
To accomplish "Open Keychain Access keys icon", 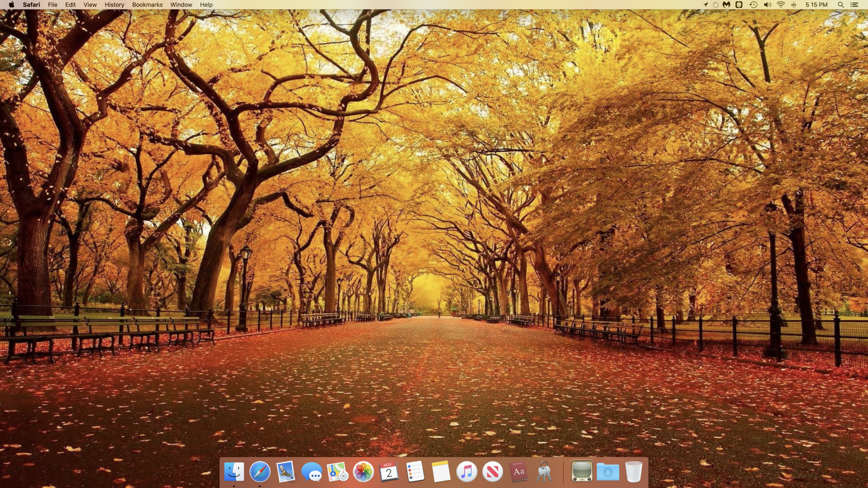I will pos(544,472).
